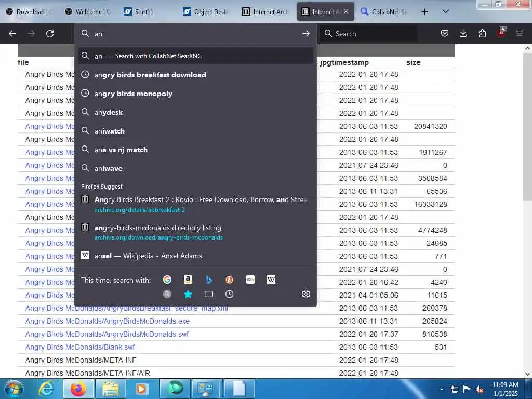This screenshot has height=399, width=532.
Task: Click the 'jpgtimestamp' column header
Action: point(344,62)
